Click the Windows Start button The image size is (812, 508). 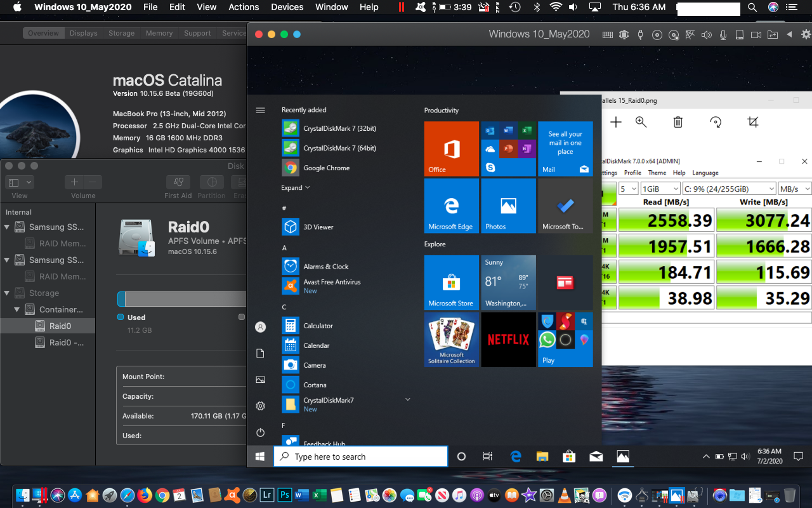(259, 456)
